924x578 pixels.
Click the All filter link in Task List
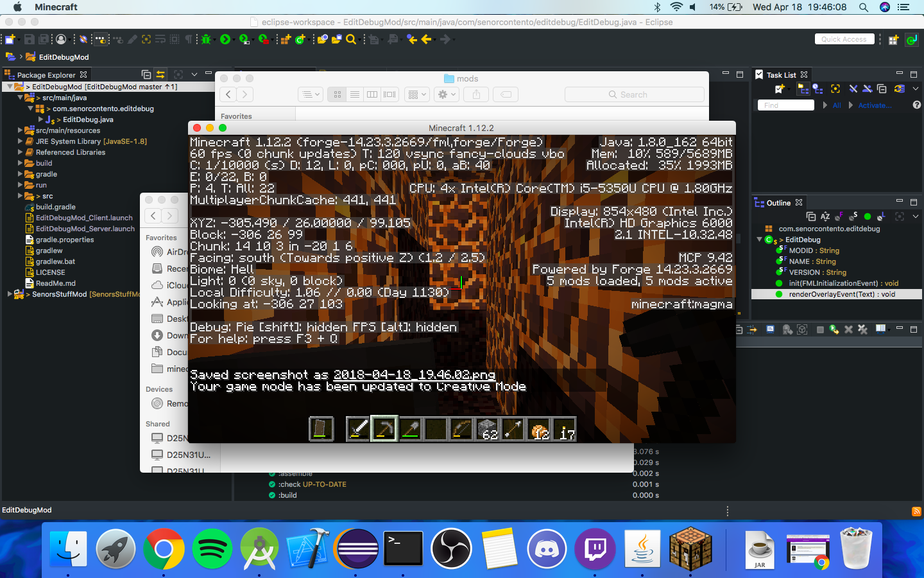click(837, 105)
